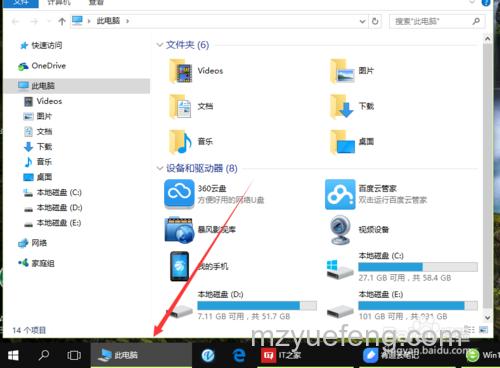Click the 此电脑 breadcrumb in address bar
The image size is (500, 368).
108,21
